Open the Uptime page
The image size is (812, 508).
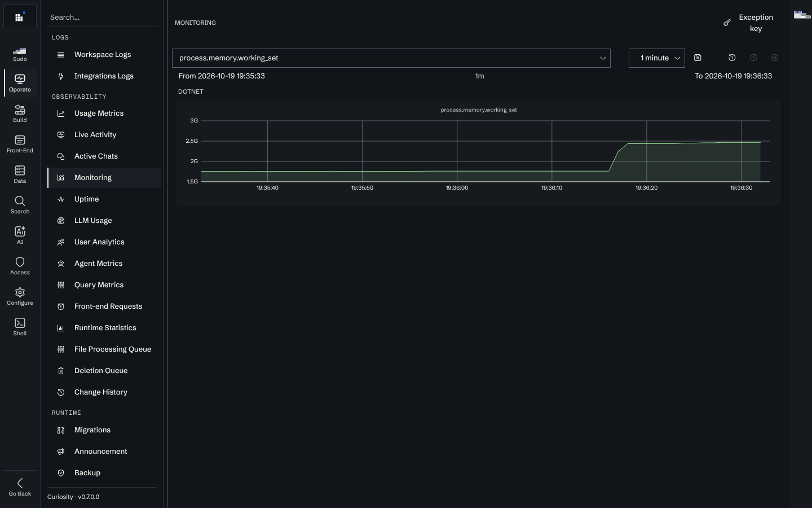104,199
